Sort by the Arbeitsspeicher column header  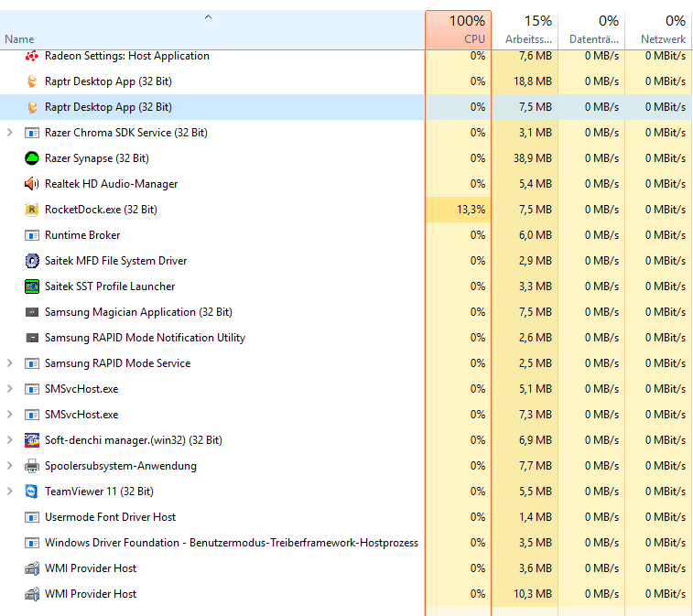point(525,30)
